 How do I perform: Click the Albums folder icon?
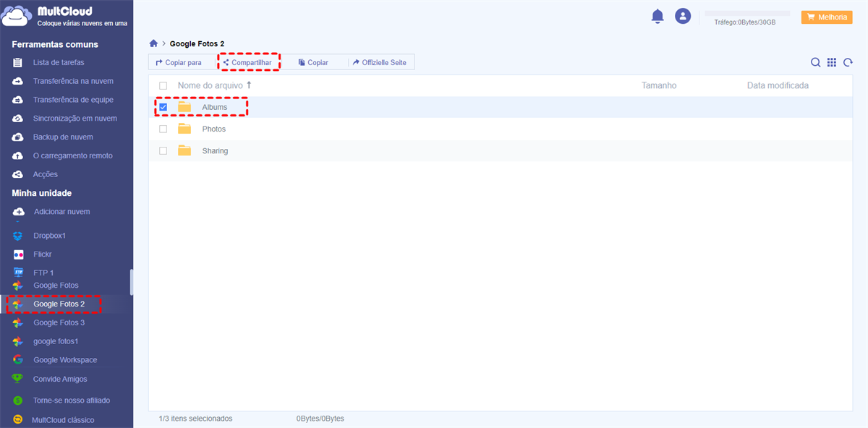(x=184, y=107)
